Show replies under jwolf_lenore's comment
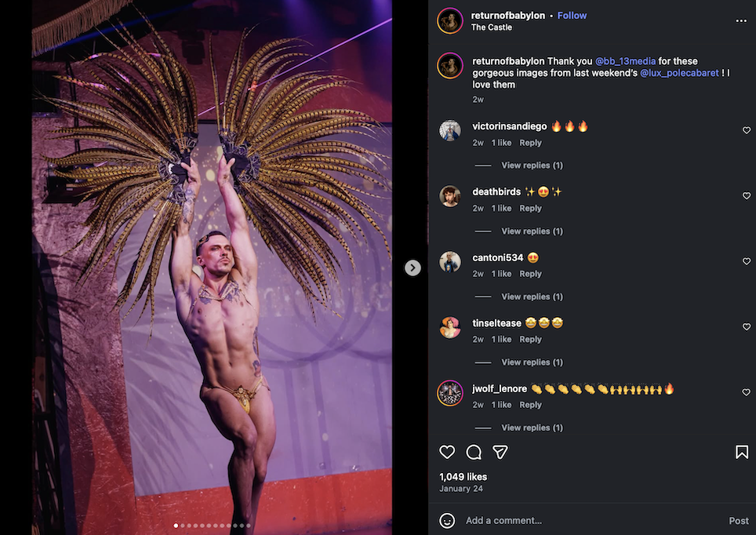Image resolution: width=756 pixels, height=535 pixels. pyautogui.click(x=532, y=428)
